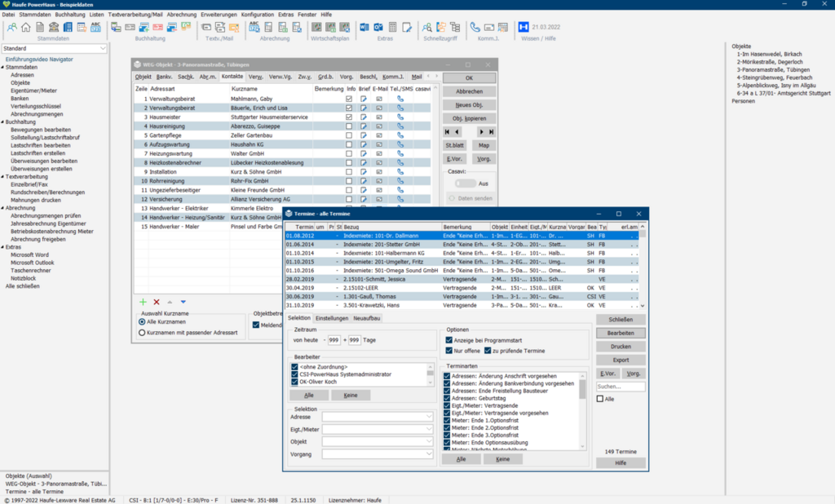835x504 pixels.
Task: Select the Überweisungen erstellen navigator entry
Action: pyautogui.click(x=42, y=169)
